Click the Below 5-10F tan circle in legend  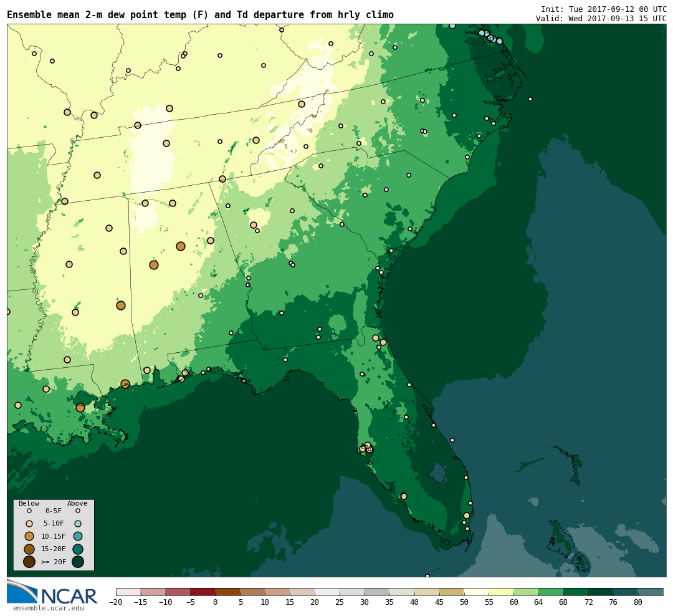click(x=29, y=524)
